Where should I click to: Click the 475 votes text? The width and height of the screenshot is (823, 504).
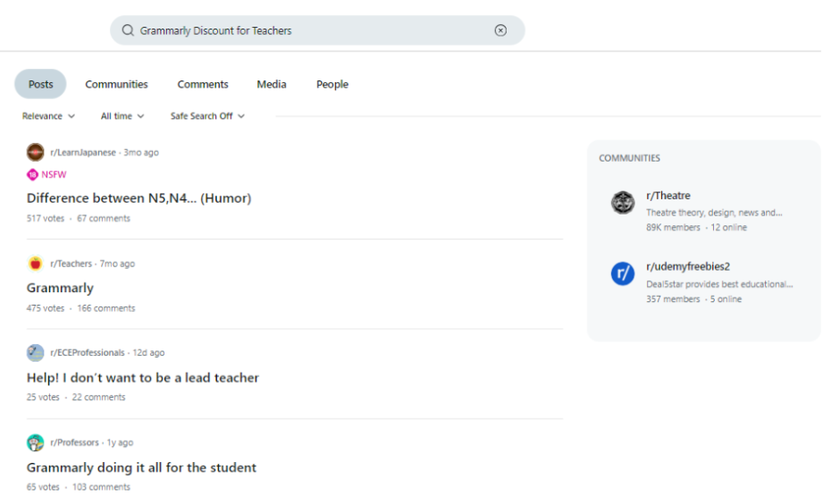coord(46,308)
